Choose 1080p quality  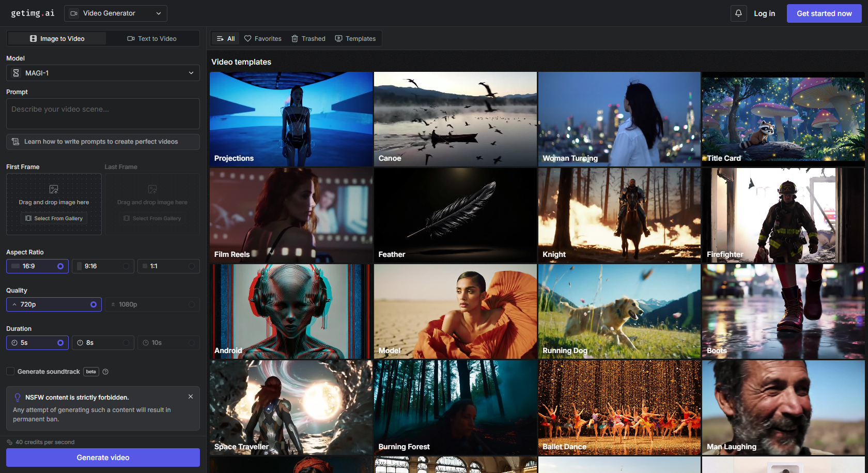(x=152, y=304)
